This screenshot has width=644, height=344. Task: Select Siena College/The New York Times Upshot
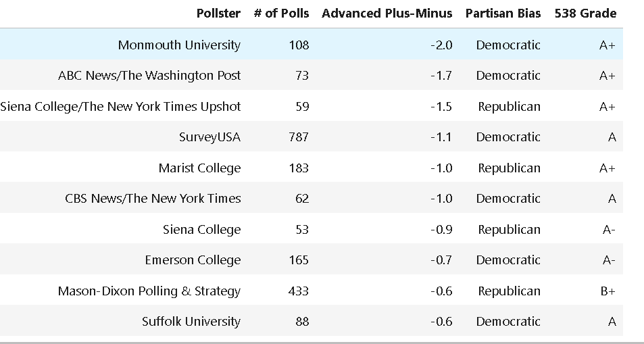(x=121, y=107)
